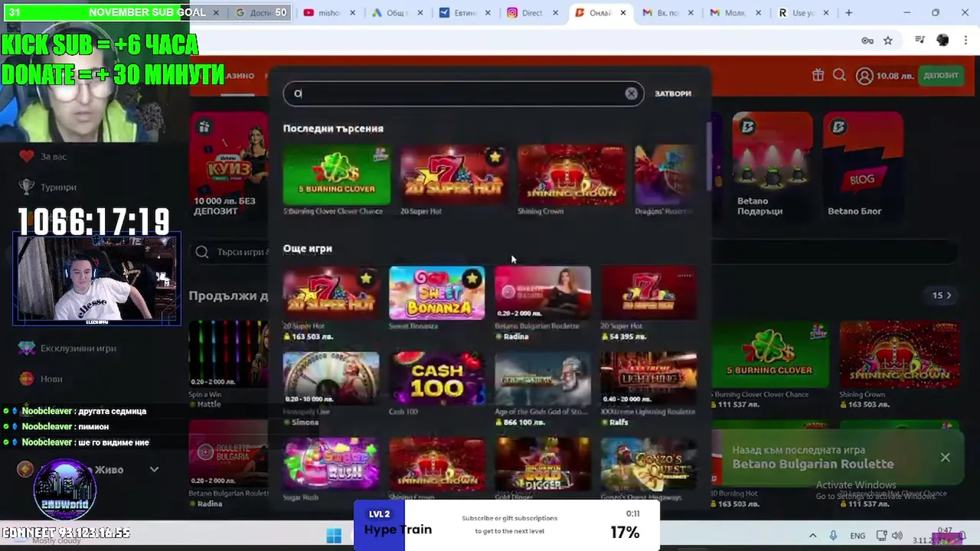Image resolution: width=980 pixels, height=551 pixels.
Task: Expand the Живо section chevron in the sidebar
Action: [x=154, y=469]
